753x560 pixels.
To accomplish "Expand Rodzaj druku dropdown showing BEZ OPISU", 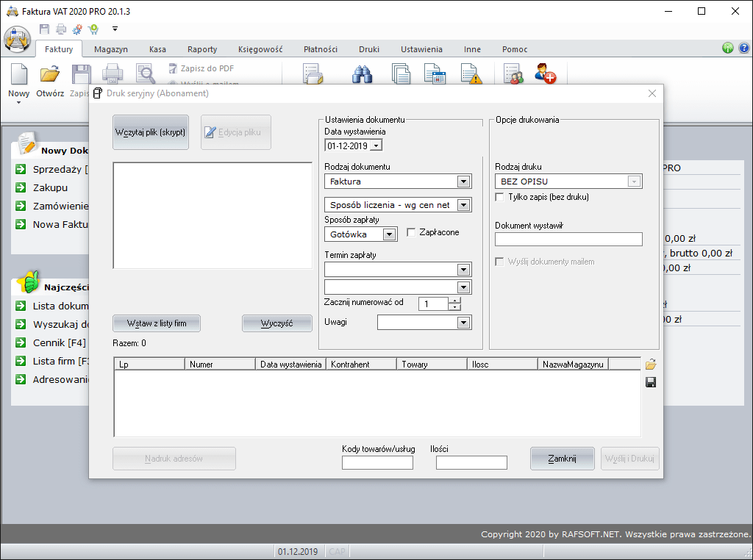I will point(635,182).
